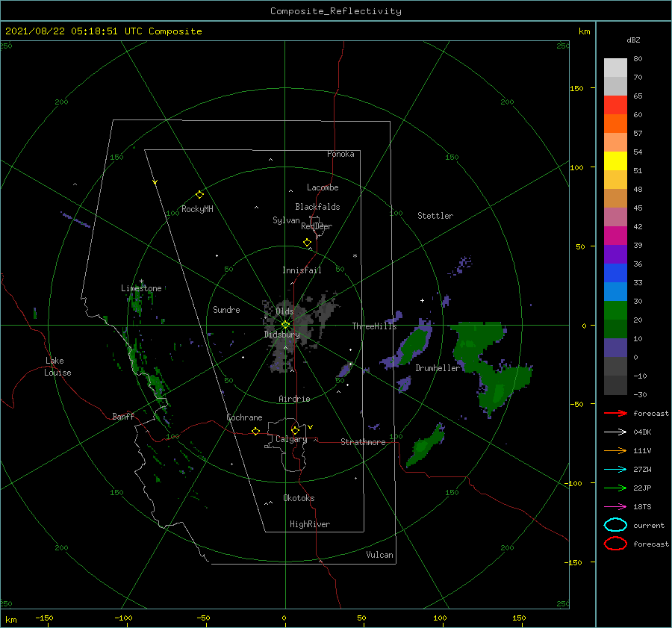Pick the royal blue 33-36 dBZ swatch
The width and height of the screenshot is (672, 628).
[615, 273]
